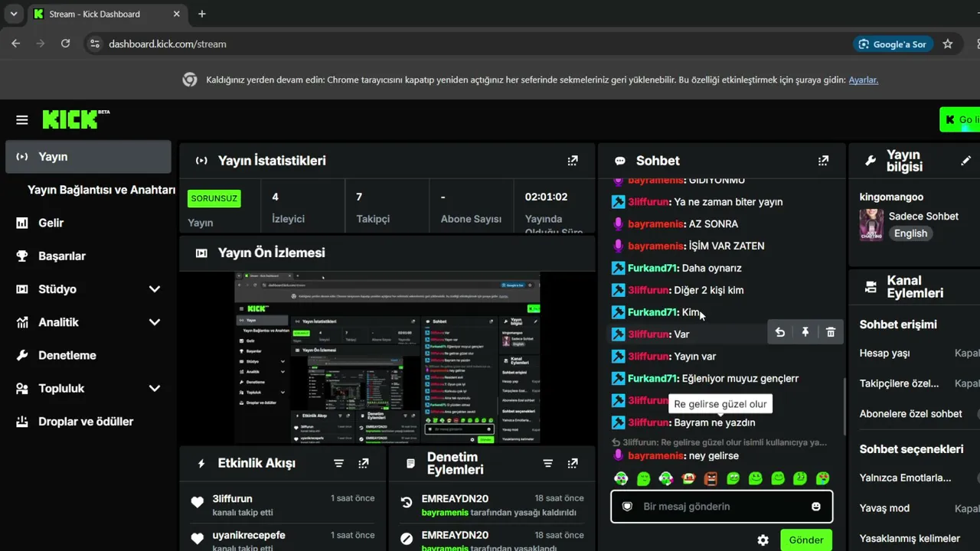Click the Yavaş mod setting label

pos(884,509)
